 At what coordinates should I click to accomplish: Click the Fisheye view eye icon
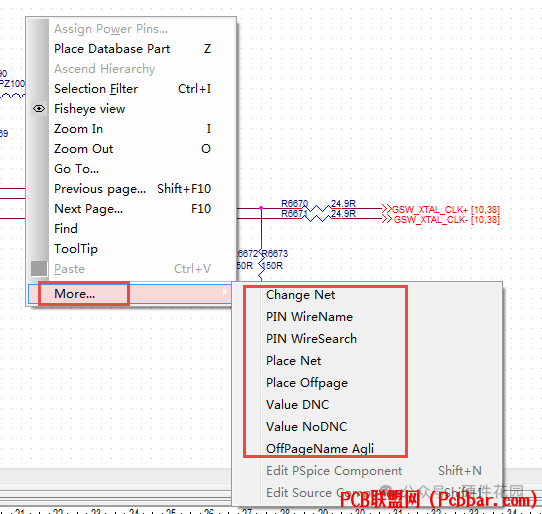pos(39,109)
